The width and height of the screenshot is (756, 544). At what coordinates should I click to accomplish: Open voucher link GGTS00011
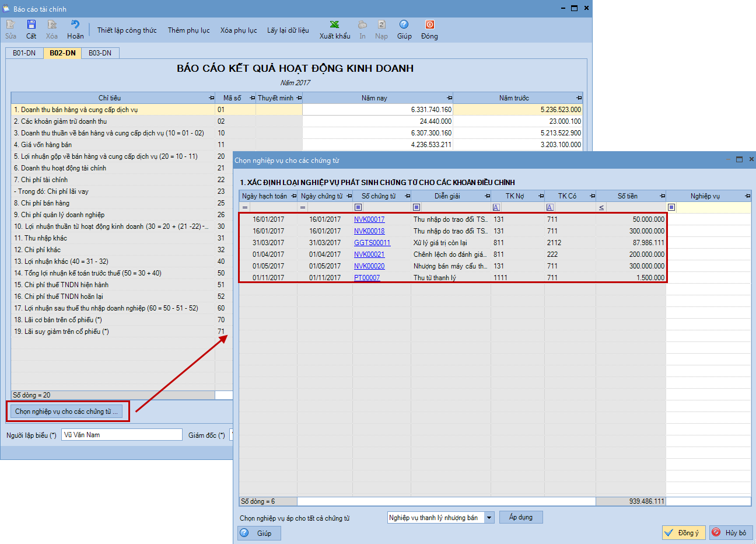(372, 243)
